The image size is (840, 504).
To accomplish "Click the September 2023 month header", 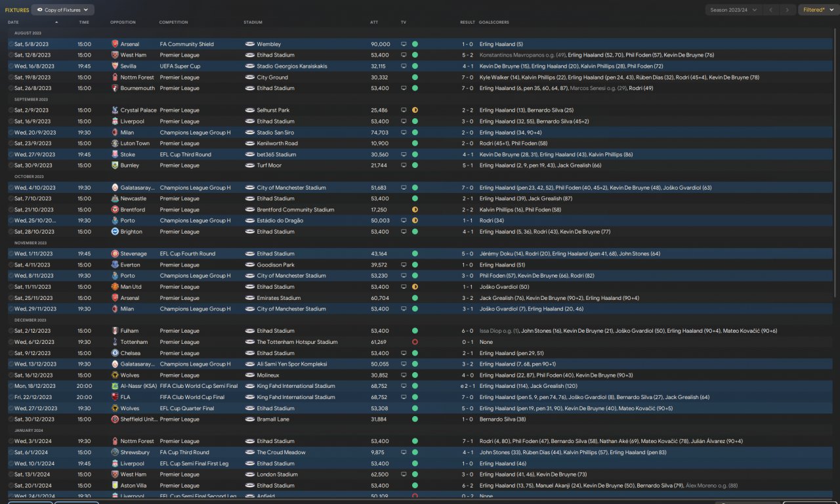I will (x=31, y=99).
